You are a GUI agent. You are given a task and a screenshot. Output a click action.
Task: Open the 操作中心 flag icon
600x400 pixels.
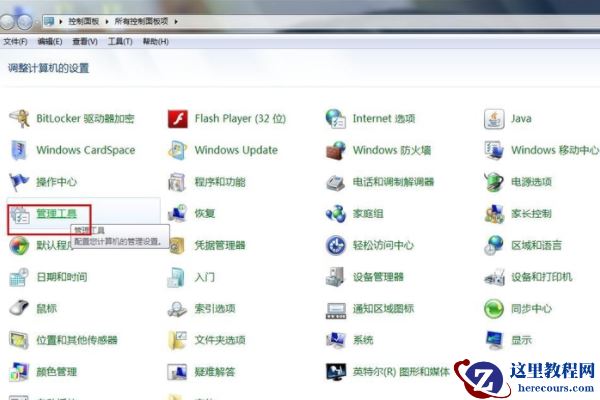[19, 182]
